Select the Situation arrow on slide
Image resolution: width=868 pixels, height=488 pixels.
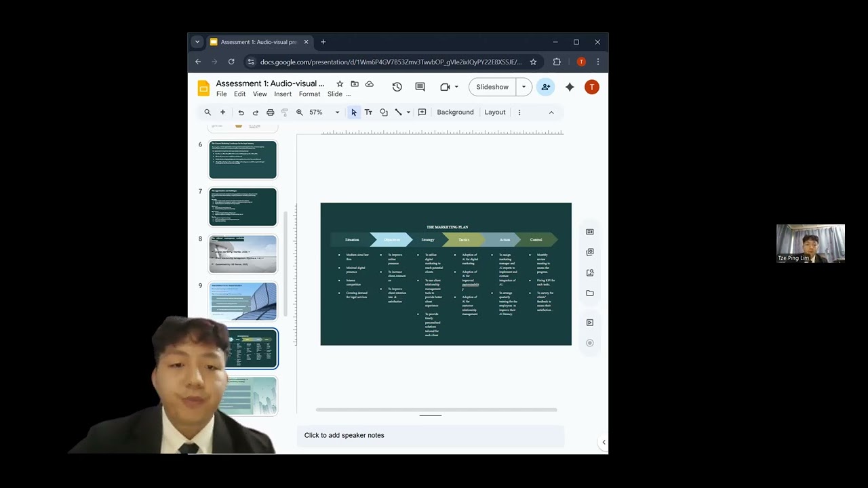(x=352, y=239)
